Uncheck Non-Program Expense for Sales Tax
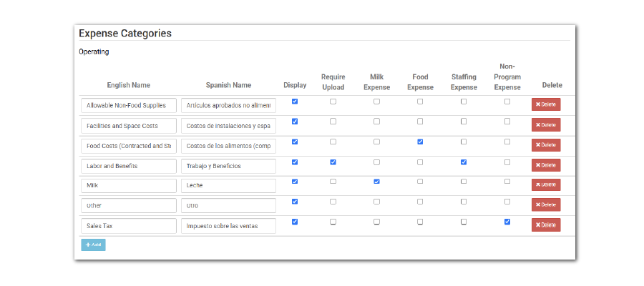 click(x=507, y=222)
